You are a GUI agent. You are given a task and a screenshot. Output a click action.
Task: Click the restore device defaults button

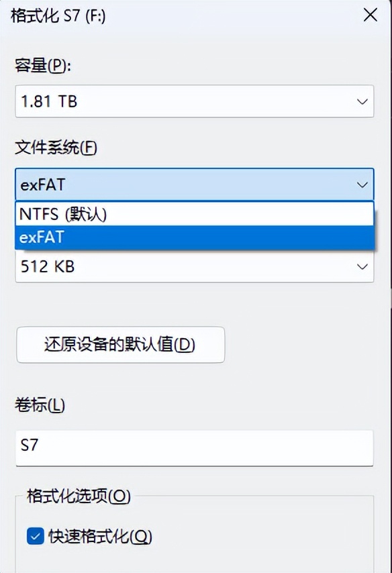(120, 345)
